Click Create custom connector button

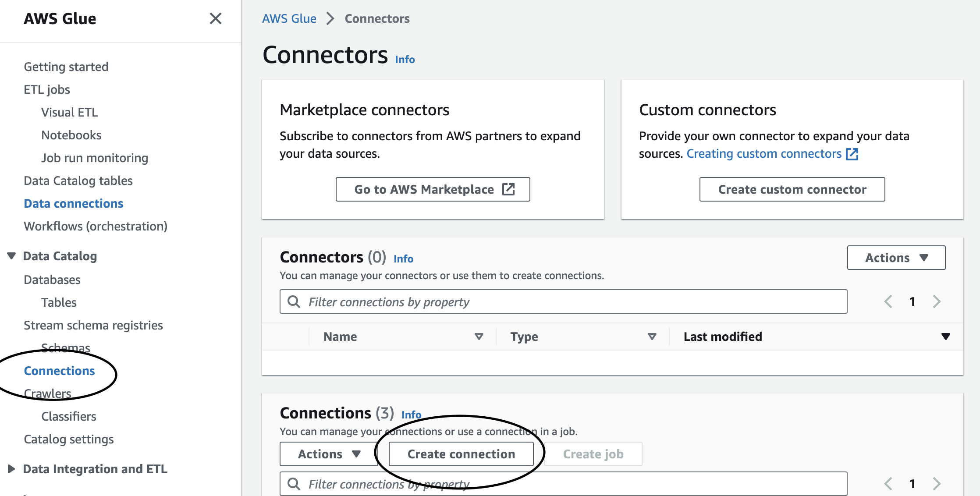792,189
